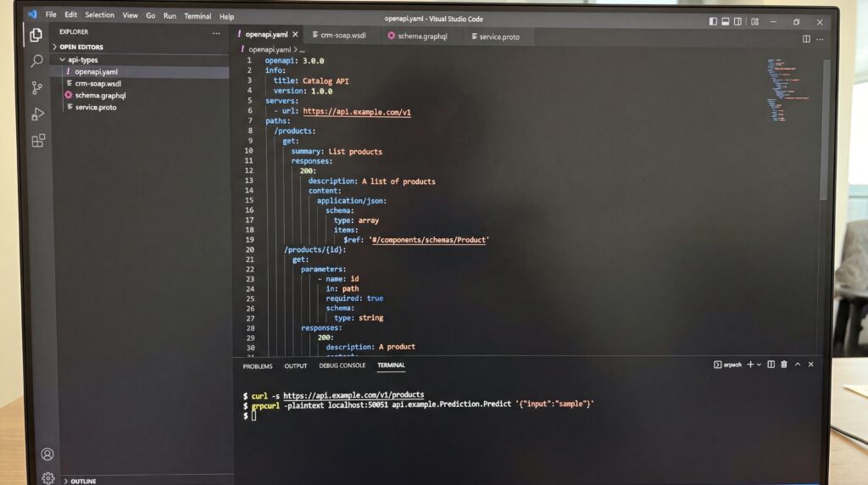This screenshot has width=868, height=485.
Task: Click the 'required: true' line
Action: (x=354, y=298)
